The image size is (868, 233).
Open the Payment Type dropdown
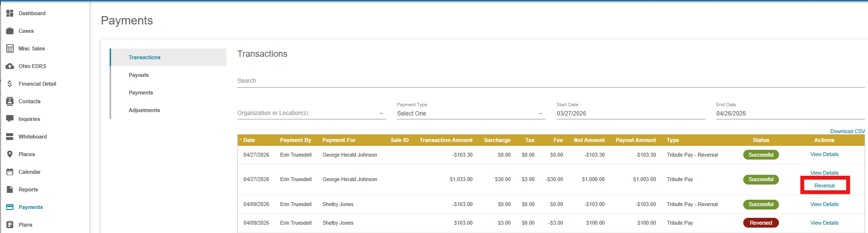pyautogui.click(x=470, y=113)
